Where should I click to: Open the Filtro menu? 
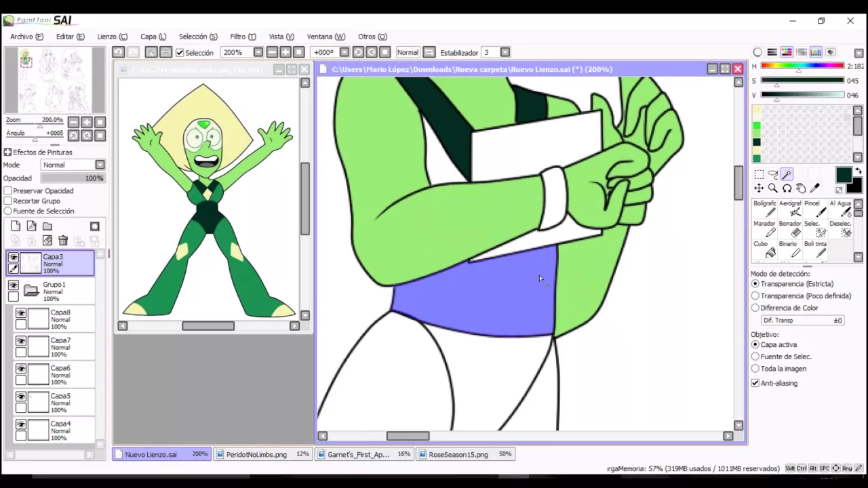click(x=243, y=37)
